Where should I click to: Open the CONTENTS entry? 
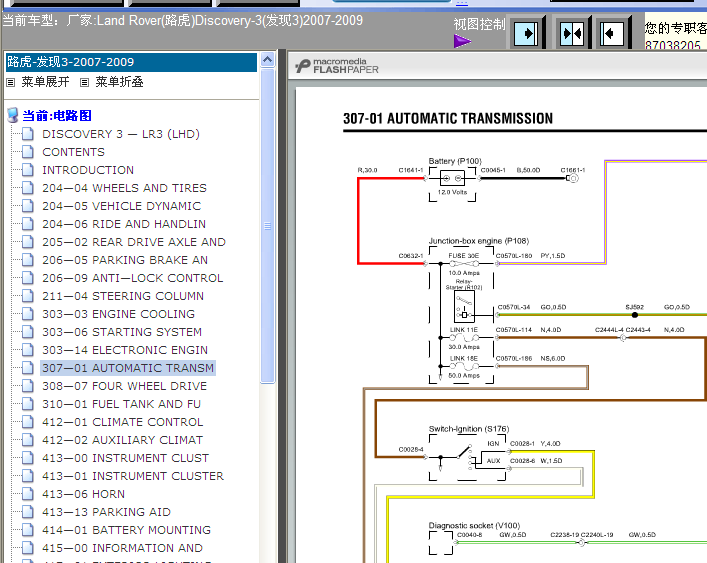pyautogui.click(x=73, y=152)
